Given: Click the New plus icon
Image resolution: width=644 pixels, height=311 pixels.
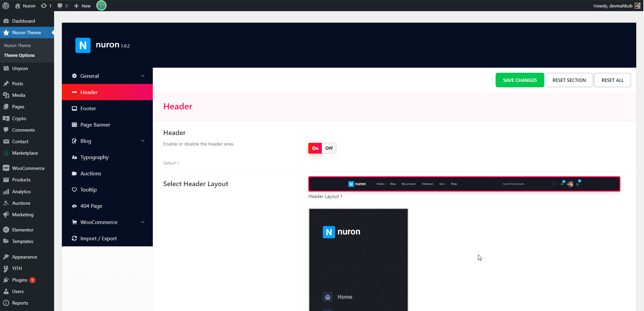Looking at the screenshot, I should point(76,6).
